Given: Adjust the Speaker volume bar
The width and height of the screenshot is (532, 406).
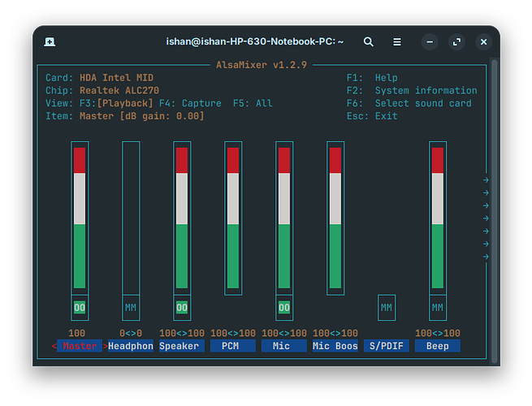Looking at the screenshot, I should (182, 218).
